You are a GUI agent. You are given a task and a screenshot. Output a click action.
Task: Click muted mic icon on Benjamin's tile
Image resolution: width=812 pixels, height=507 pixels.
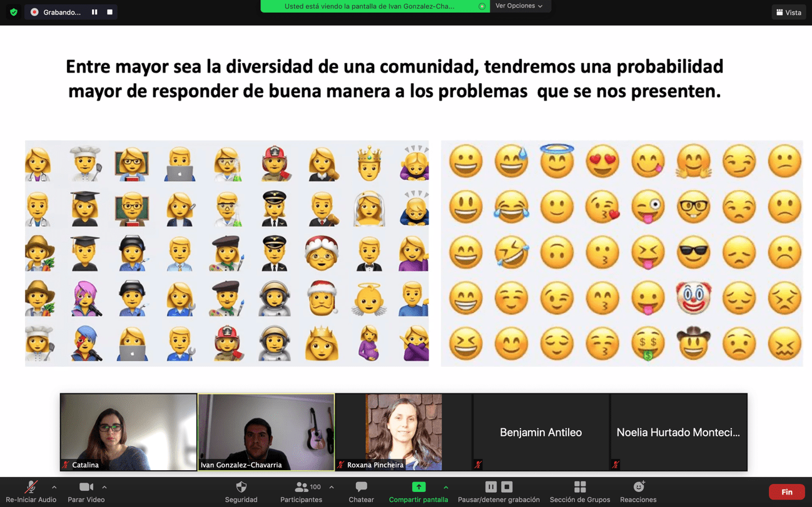[478, 464]
